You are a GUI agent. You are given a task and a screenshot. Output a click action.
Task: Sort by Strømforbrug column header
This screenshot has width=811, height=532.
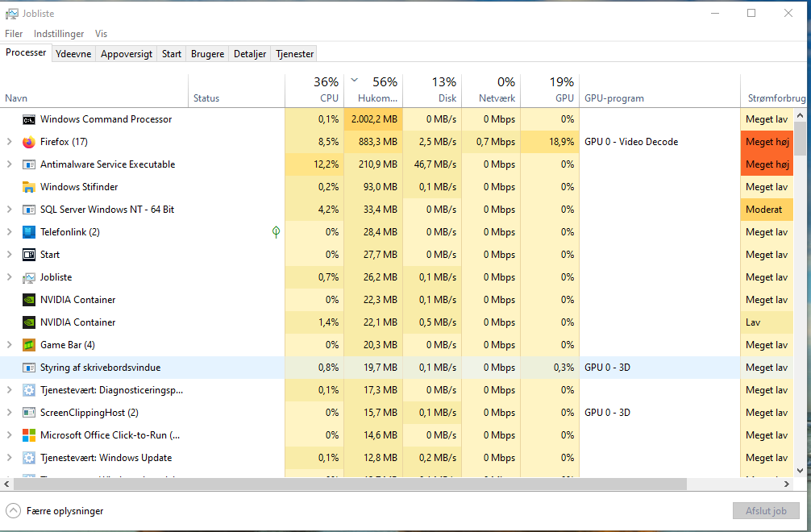[x=773, y=91]
